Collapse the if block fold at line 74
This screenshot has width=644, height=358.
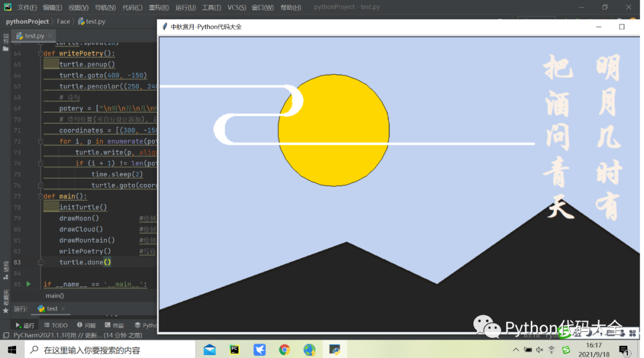point(41,163)
